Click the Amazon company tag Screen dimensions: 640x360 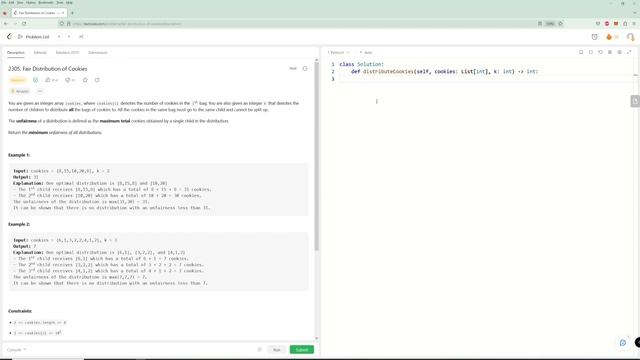tap(20, 91)
